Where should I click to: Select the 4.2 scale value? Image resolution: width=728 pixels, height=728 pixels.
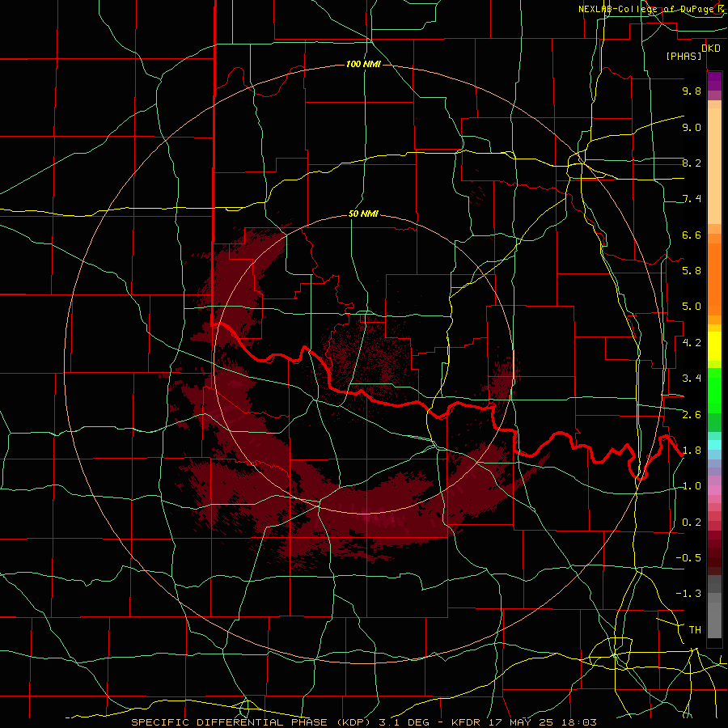coord(692,343)
